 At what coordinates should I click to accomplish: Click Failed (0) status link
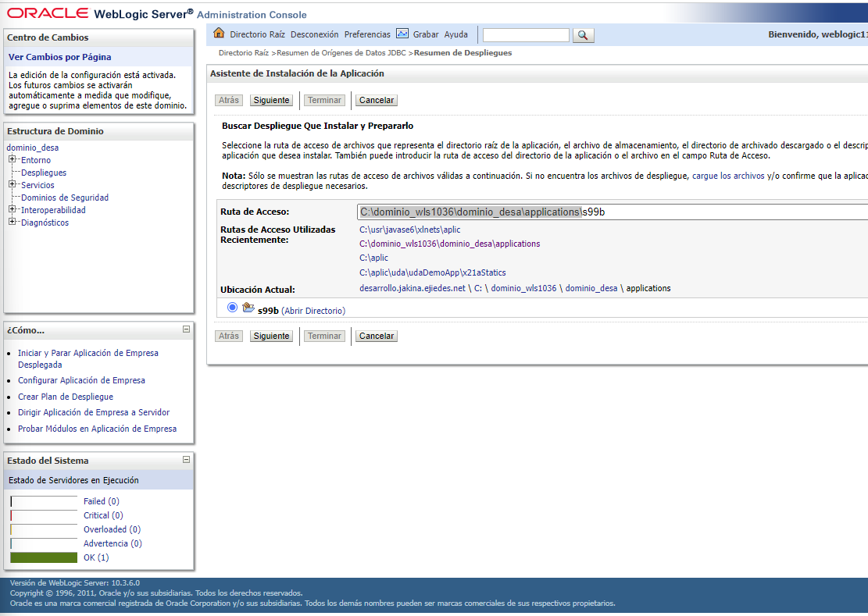[102, 501]
